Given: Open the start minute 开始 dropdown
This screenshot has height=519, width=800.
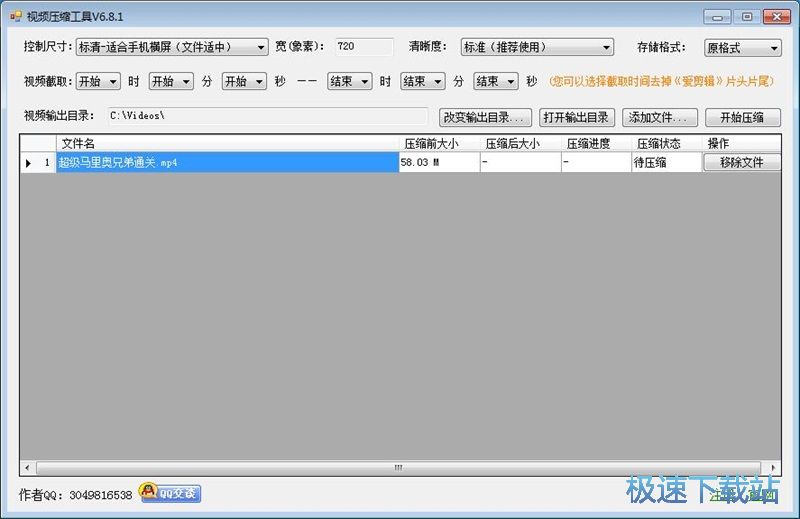Looking at the screenshot, I should [171, 81].
